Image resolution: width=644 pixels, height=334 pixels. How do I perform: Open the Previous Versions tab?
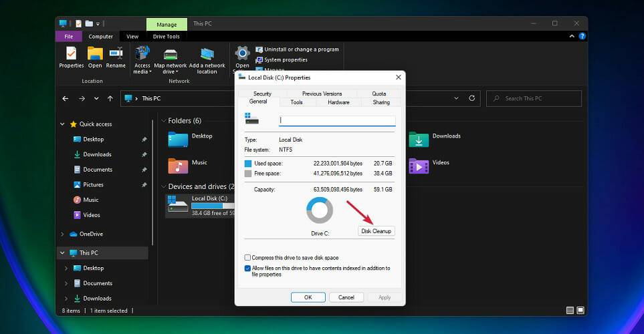(x=322, y=94)
